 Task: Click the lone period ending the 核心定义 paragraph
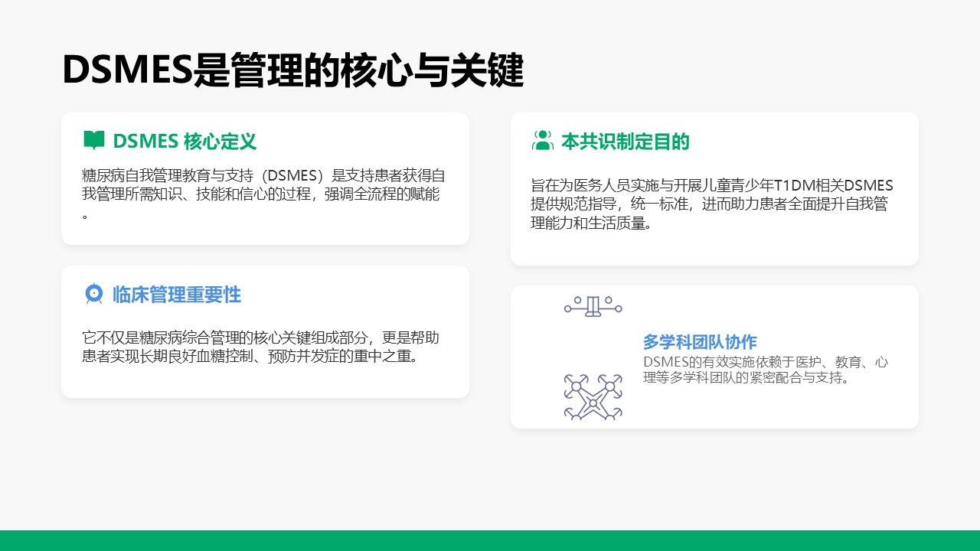coord(86,216)
